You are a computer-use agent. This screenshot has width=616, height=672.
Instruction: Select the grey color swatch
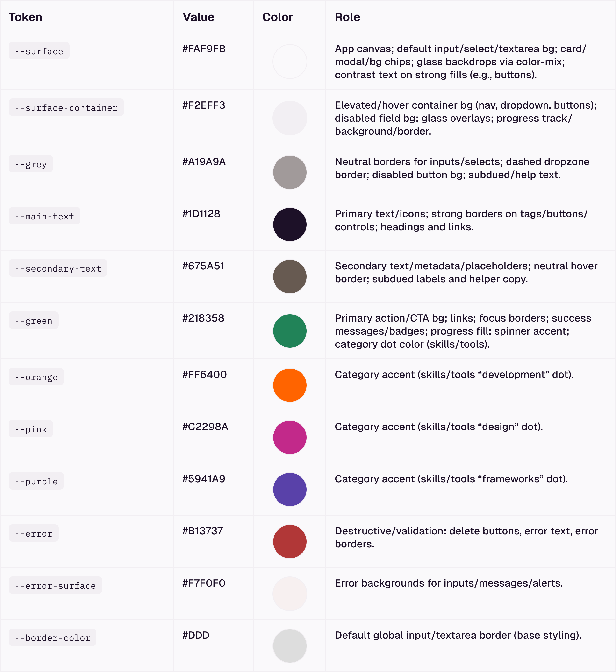[x=289, y=172]
